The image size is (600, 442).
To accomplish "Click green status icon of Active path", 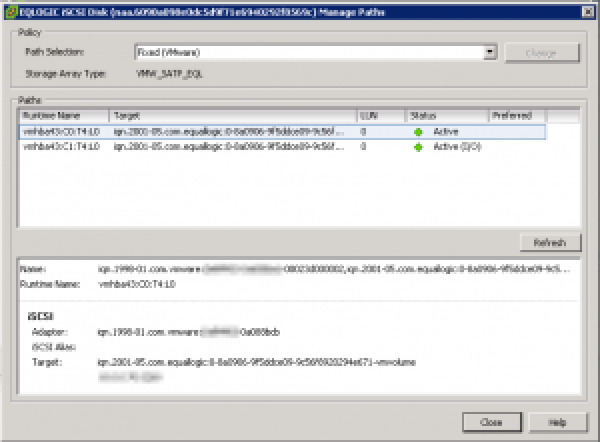I will [418, 132].
